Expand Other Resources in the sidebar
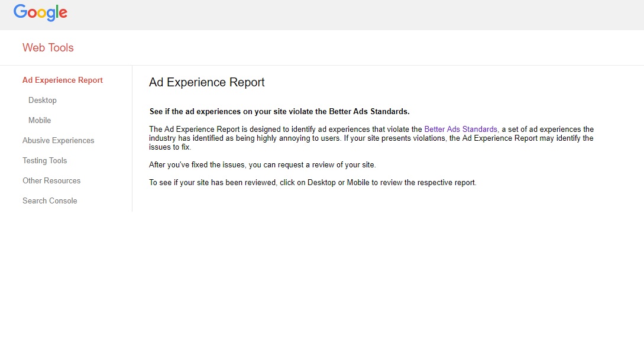Image resolution: width=644 pixels, height=359 pixels. pyautogui.click(x=51, y=181)
